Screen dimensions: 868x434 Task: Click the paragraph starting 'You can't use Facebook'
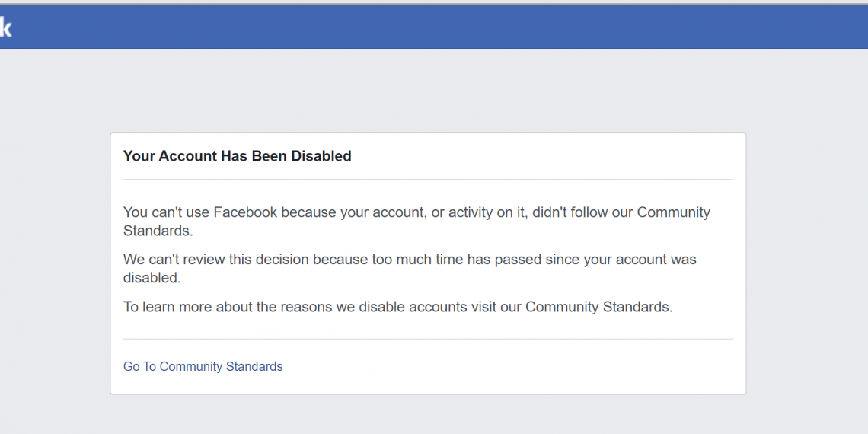coord(416,221)
